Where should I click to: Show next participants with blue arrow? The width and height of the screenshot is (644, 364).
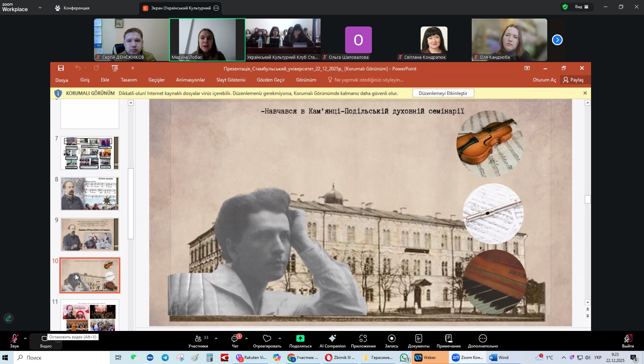(x=557, y=40)
